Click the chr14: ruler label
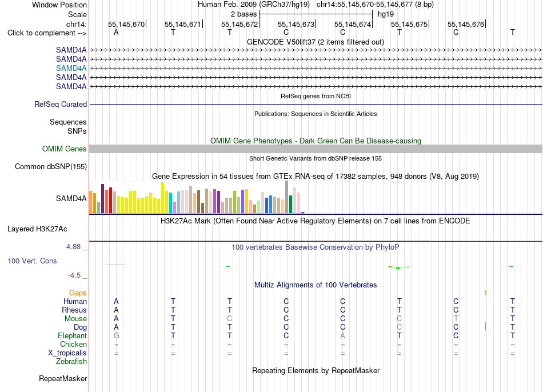543x392 pixels. (x=76, y=24)
